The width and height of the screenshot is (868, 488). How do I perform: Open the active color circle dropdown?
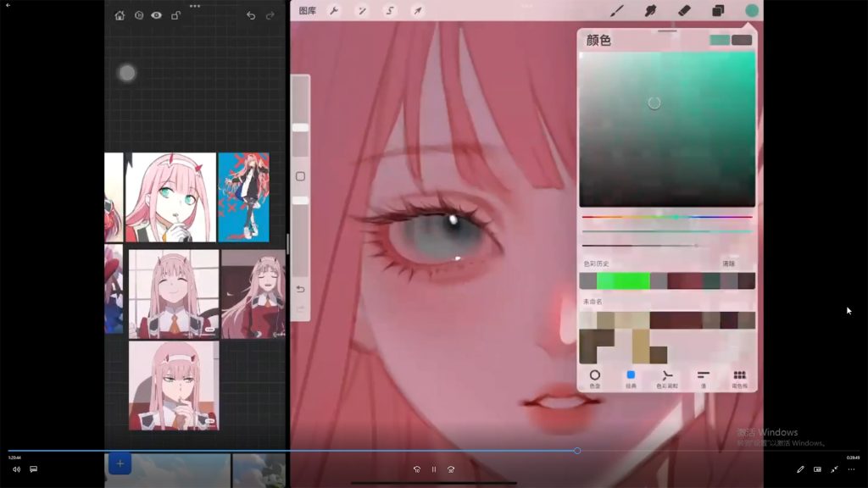click(x=752, y=11)
